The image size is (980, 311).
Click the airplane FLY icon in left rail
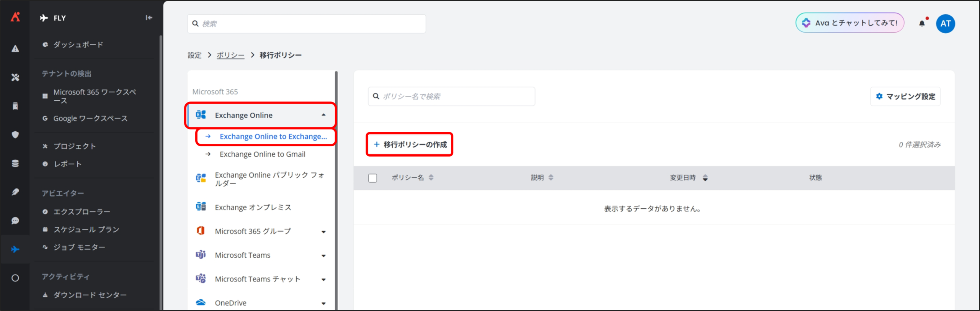tap(15, 249)
